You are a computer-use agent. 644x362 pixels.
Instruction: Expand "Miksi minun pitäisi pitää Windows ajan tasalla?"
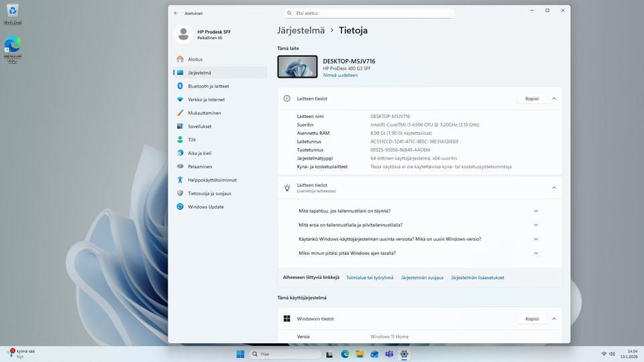click(x=535, y=253)
